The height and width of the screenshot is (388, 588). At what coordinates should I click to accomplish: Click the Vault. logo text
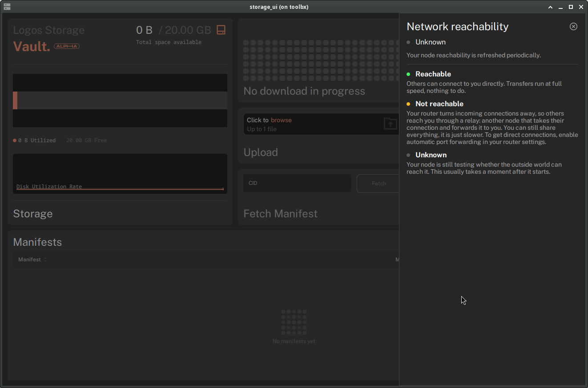[x=32, y=46]
